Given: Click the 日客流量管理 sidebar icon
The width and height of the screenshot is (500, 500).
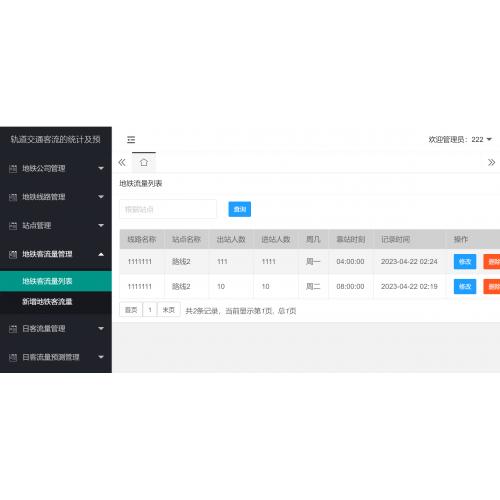Looking at the screenshot, I should tap(13, 329).
